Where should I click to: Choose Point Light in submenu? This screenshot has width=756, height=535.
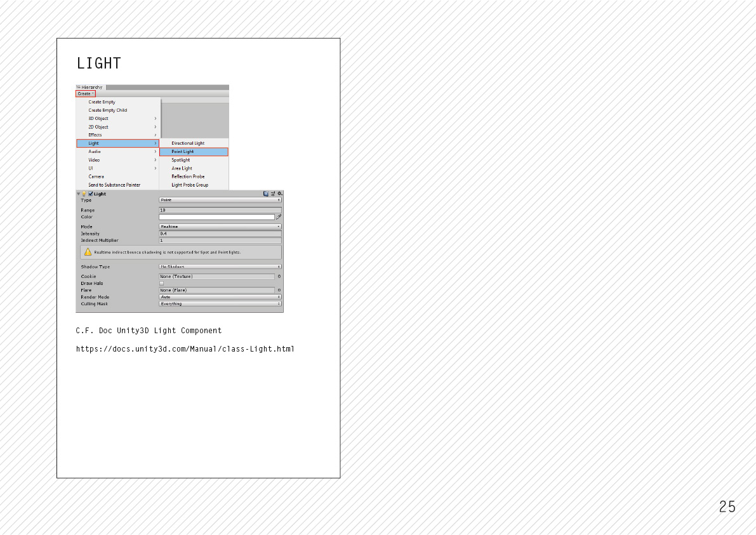point(194,151)
